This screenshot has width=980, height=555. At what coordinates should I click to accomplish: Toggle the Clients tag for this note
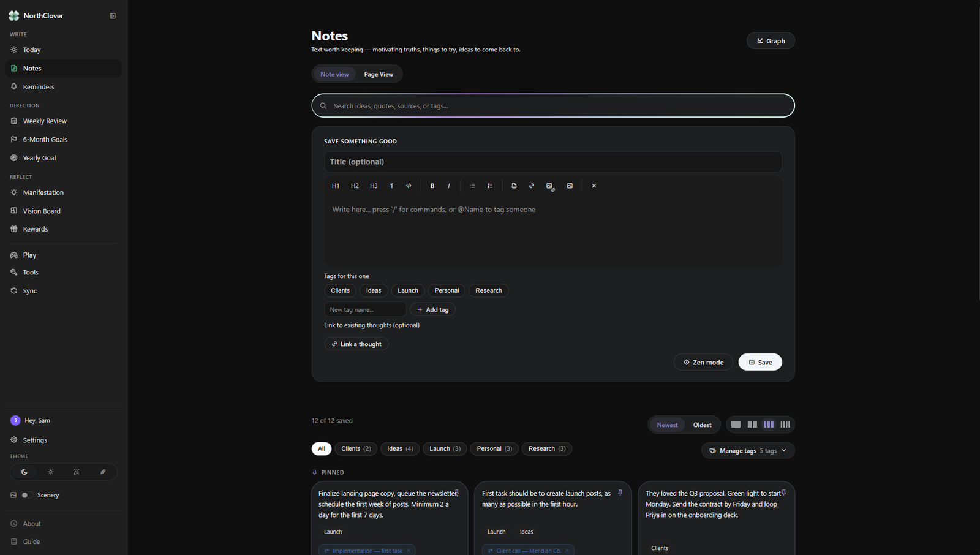click(340, 290)
